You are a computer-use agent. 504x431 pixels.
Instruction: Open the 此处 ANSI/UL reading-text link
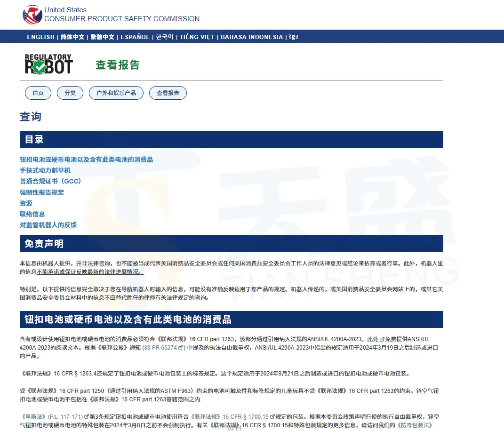tap(373, 339)
